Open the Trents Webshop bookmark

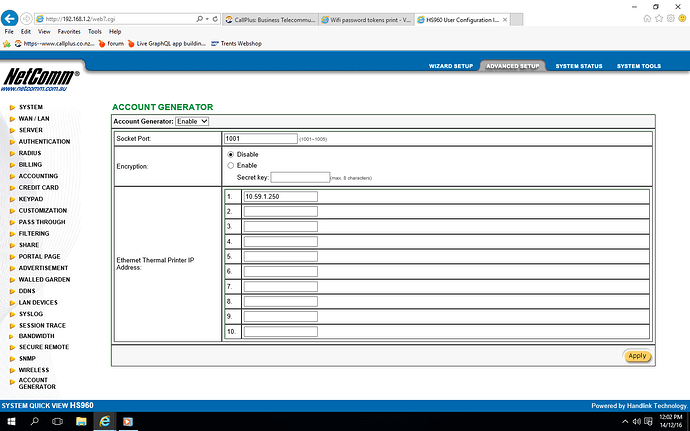(236, 44)
